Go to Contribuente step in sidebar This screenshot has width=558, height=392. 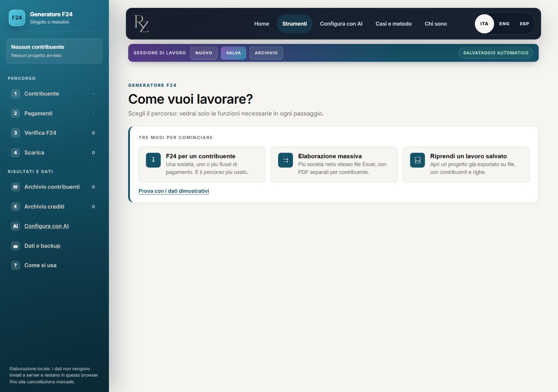(54, 94)
